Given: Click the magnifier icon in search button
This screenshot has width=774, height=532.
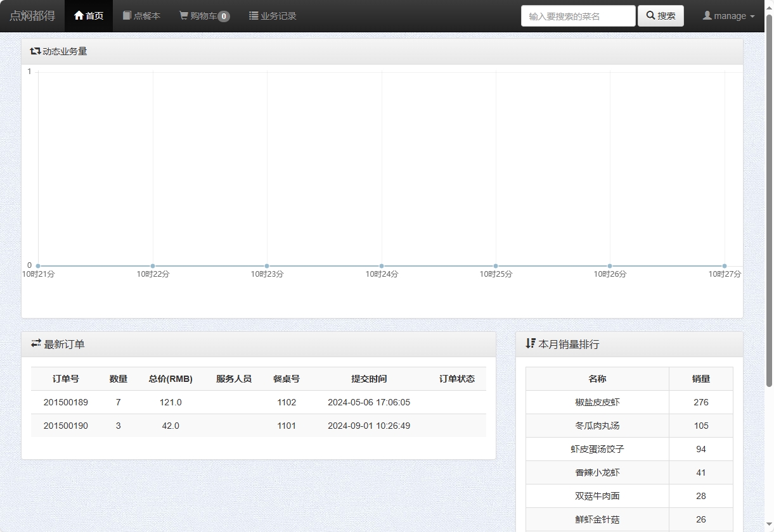Looking at the screenshot, I should [650, 16].
